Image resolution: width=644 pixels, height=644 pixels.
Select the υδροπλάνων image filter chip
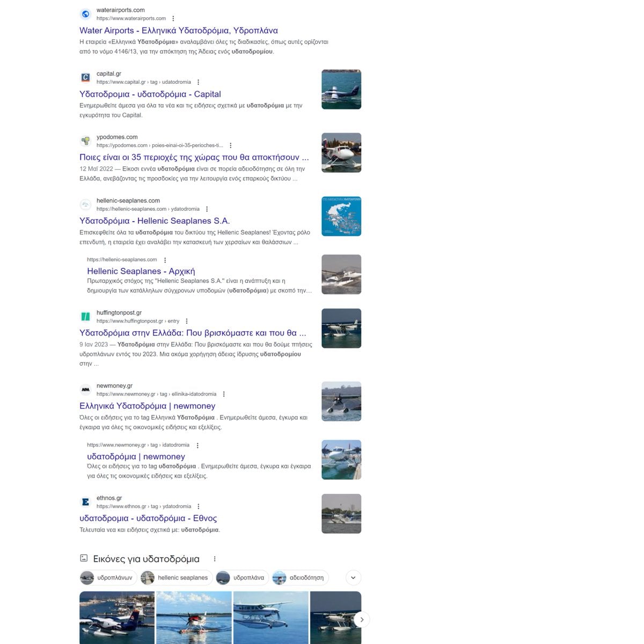(107, 578)
